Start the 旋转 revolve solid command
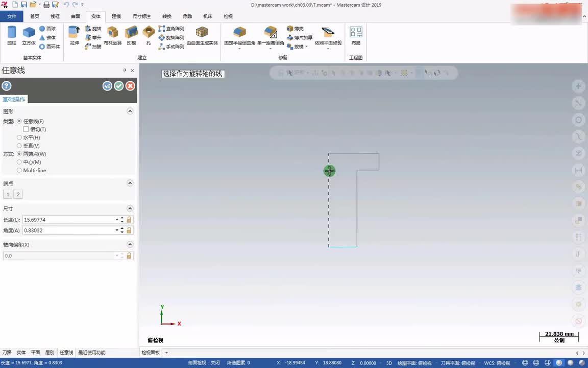 coord(93,29)
